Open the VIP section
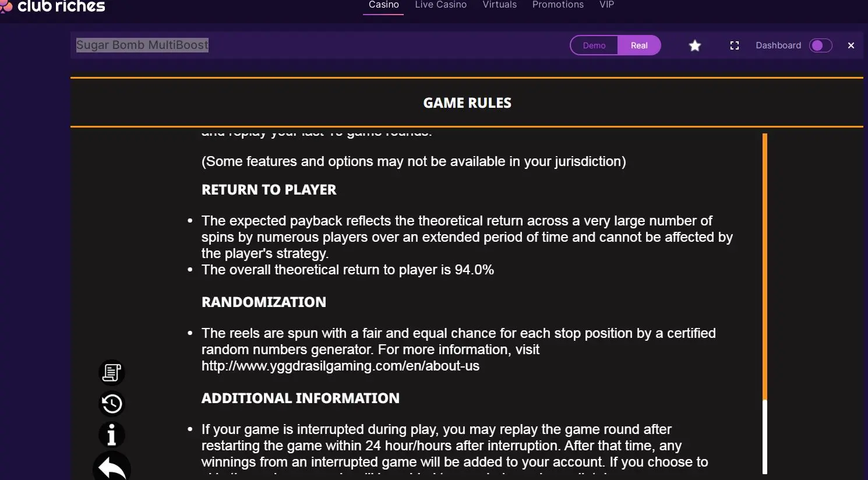Image resolution: width=868 pixels, height=480 pixels. [x=606, y=5]
